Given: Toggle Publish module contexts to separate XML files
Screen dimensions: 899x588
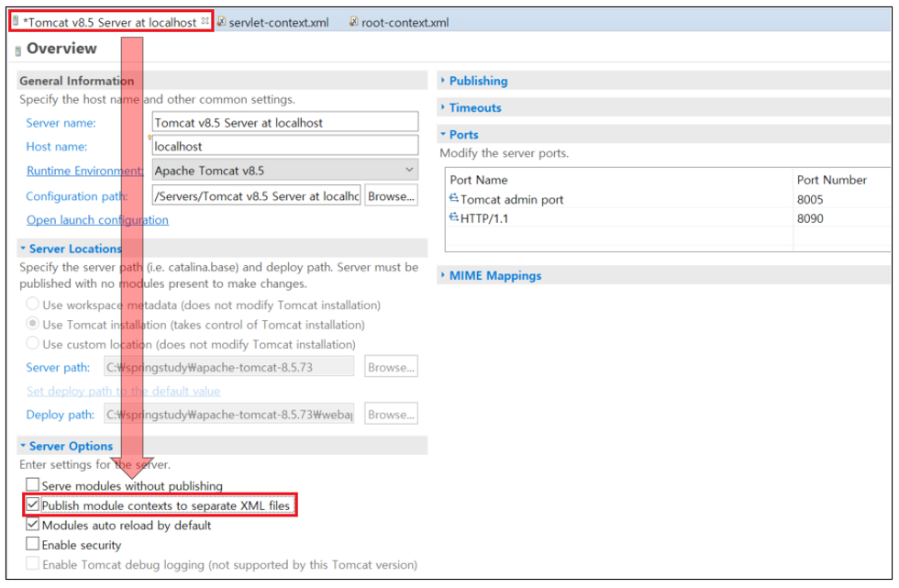Looking at the screenshot, I should (33, 505).
